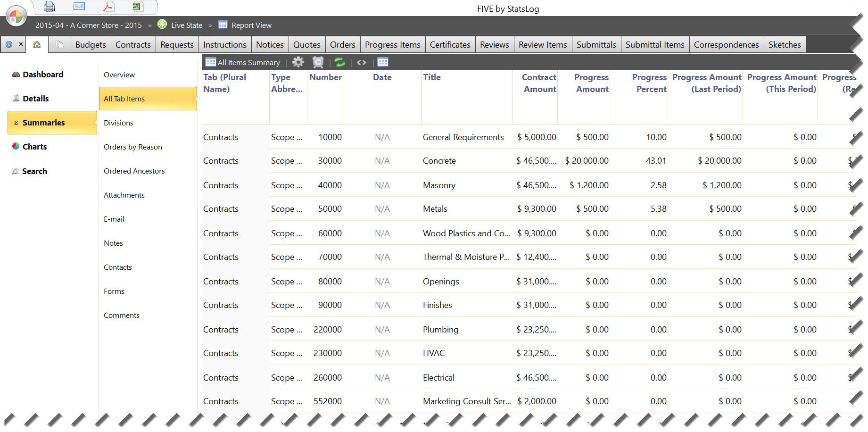Click Electrical title cell

click(438, 378)
